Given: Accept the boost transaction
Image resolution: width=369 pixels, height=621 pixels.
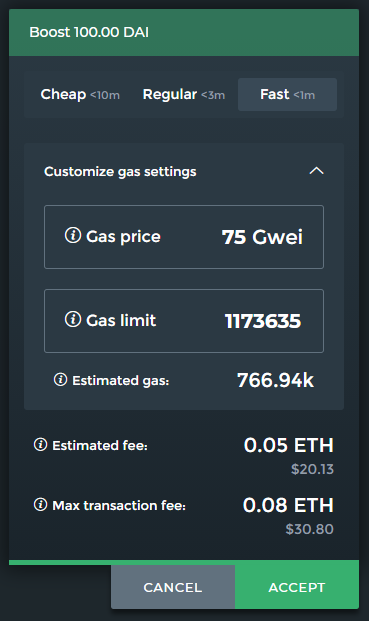Looking at the screenshot, I should coord(297,587).
